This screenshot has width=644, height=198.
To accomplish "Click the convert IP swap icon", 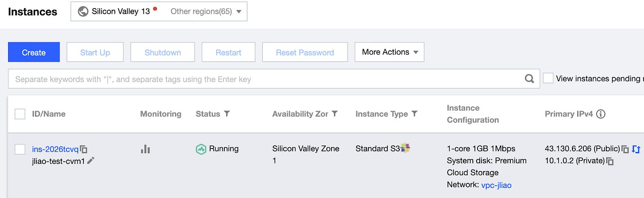I will [636, 149].
